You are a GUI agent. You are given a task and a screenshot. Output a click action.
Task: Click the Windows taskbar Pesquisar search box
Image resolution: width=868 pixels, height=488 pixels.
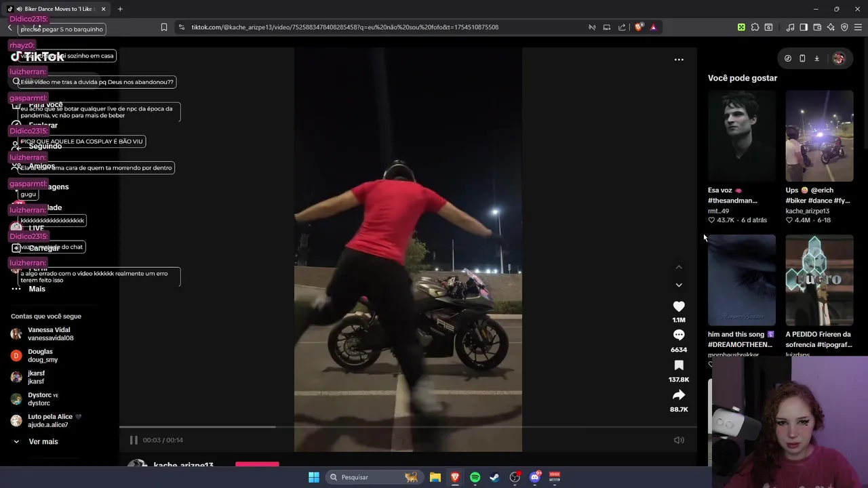coord(373,477)
